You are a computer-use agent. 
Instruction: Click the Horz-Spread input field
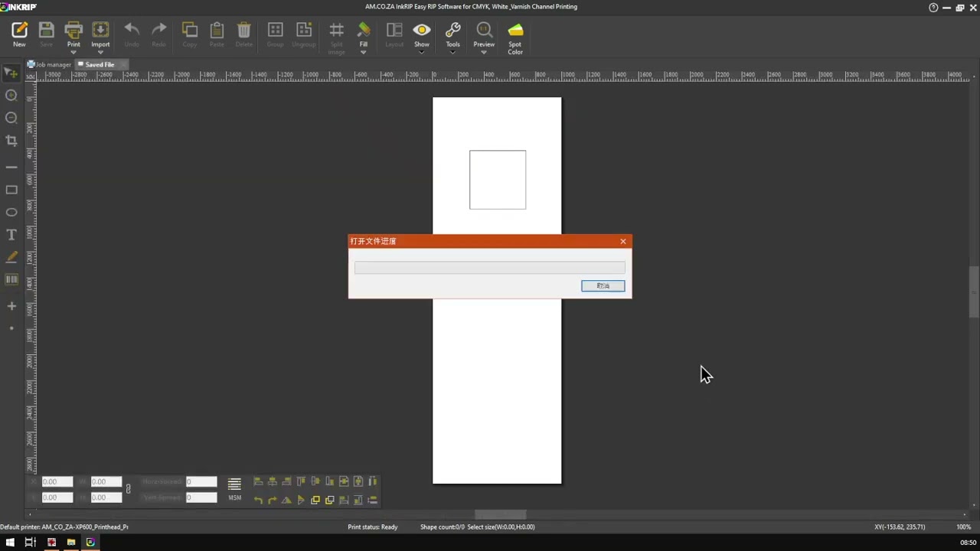[201, 482]
